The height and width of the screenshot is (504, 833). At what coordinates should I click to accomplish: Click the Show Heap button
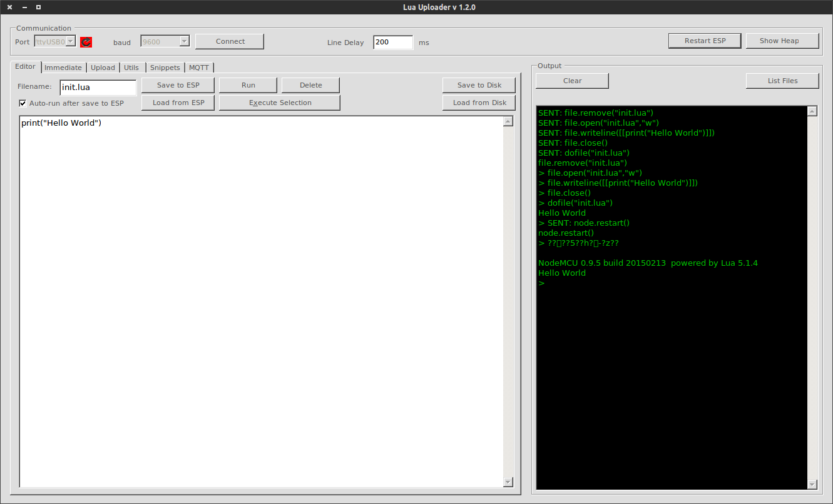click(x=782, y=41)
